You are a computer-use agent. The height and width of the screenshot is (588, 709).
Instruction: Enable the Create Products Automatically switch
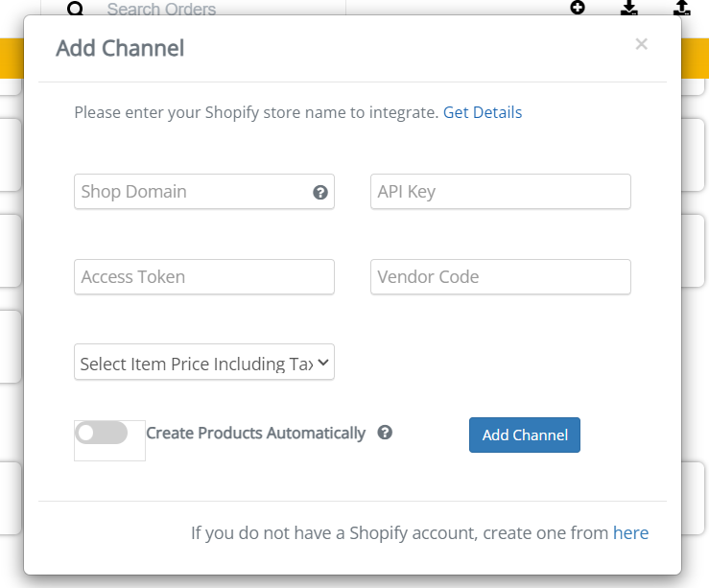click(102, 433)
